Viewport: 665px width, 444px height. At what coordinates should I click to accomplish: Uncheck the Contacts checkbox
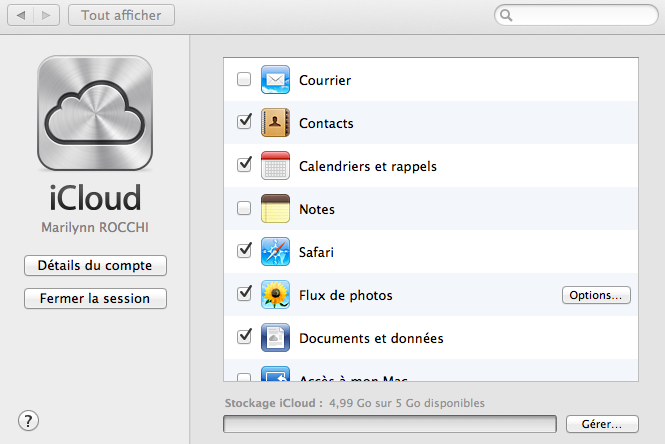244,122
